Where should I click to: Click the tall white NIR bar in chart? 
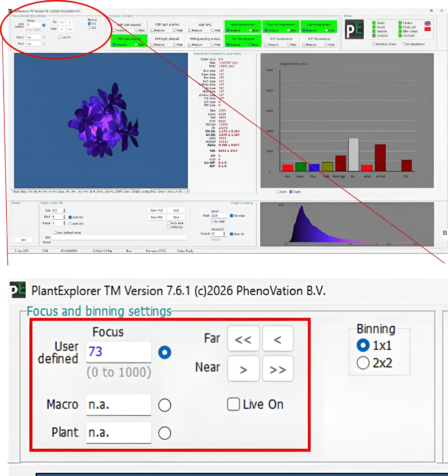(353, 154)
